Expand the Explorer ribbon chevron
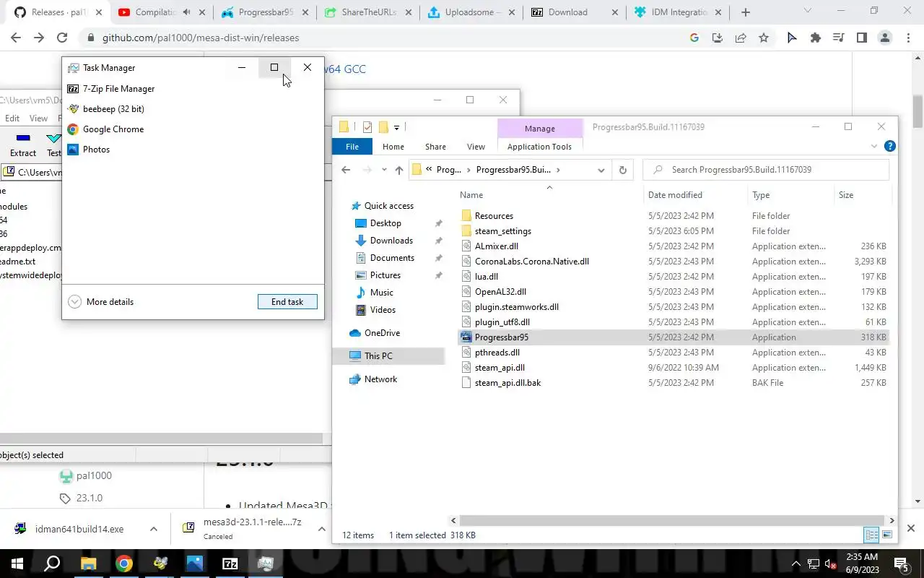The image size is (924, 578). tap(874, 146)
